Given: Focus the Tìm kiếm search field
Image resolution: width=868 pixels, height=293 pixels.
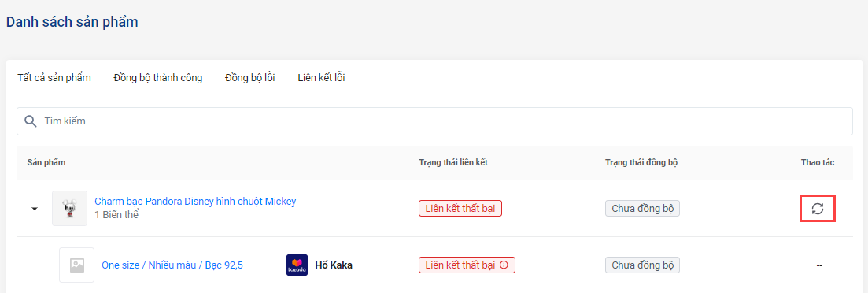Looking at the screenshot, I should coord(434,121).
